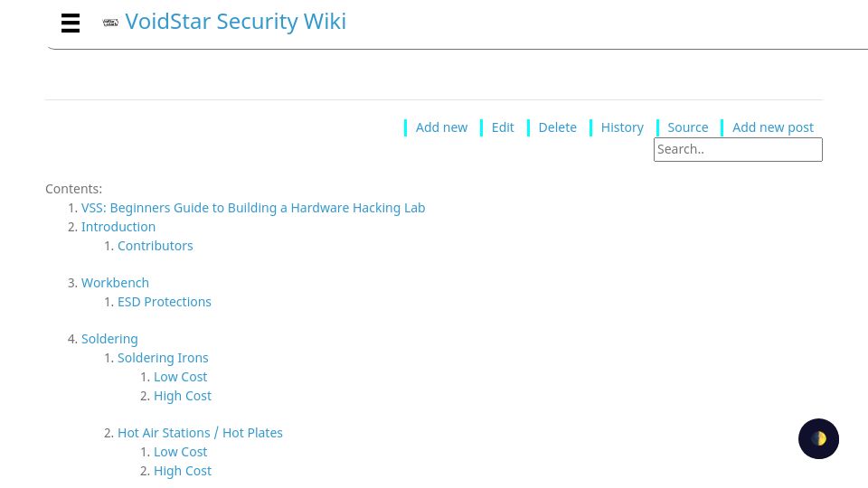868x488 pixels.
Task: Select High Cost under Hot Air Stations
Action: (183, 471)
